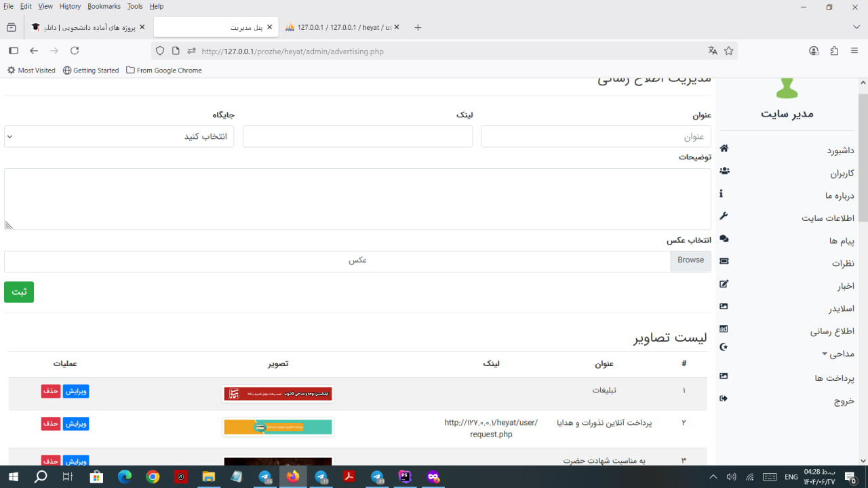Click the عنوان title input field

tap(595, 136)
